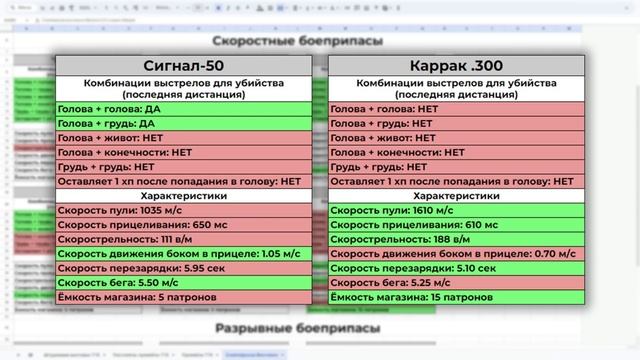
Task: Select 'Голова + голова: НЕТ' row
Action: point(456,109)
